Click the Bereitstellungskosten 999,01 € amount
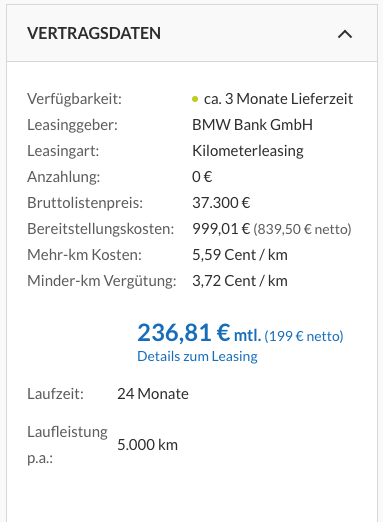 221,229
